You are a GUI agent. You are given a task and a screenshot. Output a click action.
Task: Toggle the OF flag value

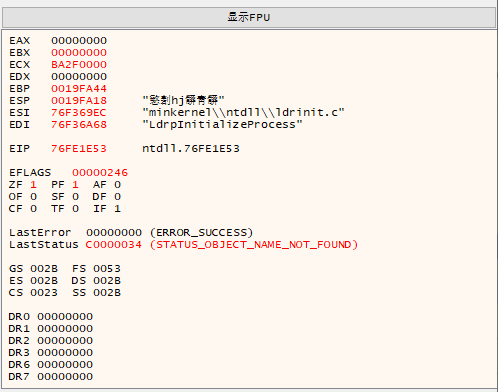33,197
